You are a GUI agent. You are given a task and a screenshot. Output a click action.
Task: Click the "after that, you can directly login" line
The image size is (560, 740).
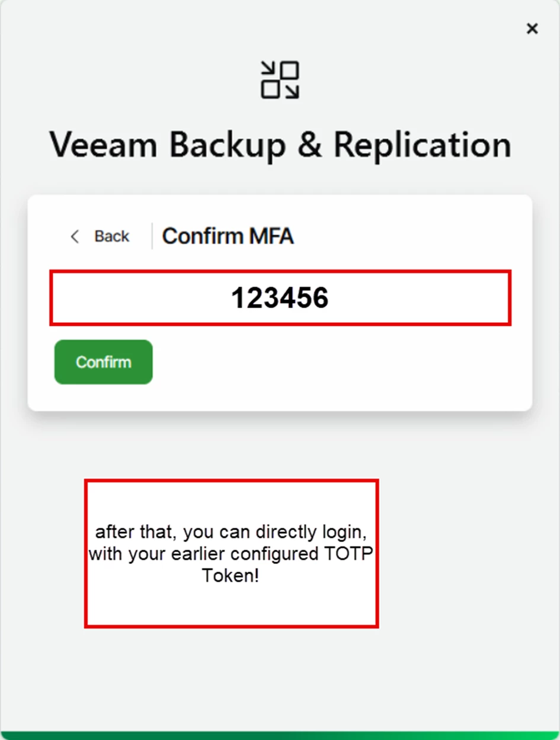pyautogui.click(x=231, y=531)
